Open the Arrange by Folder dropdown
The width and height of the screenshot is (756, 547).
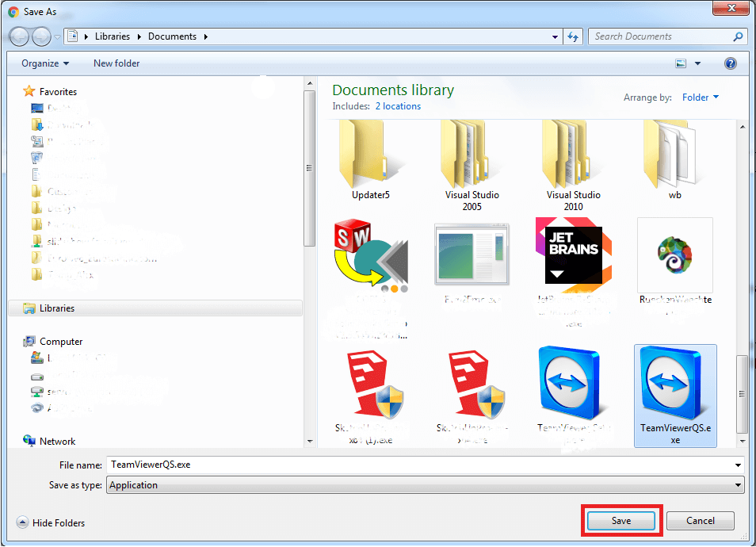[700, 98]
